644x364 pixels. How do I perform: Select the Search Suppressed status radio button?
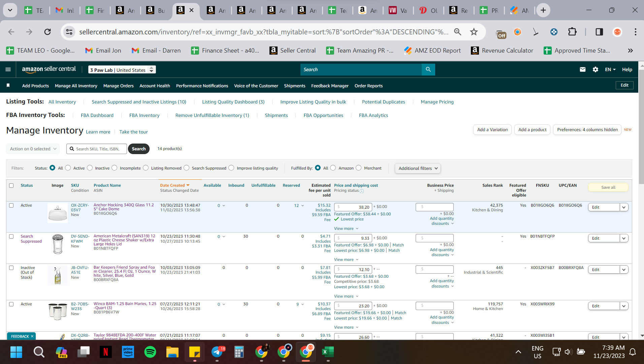point(187,168)
